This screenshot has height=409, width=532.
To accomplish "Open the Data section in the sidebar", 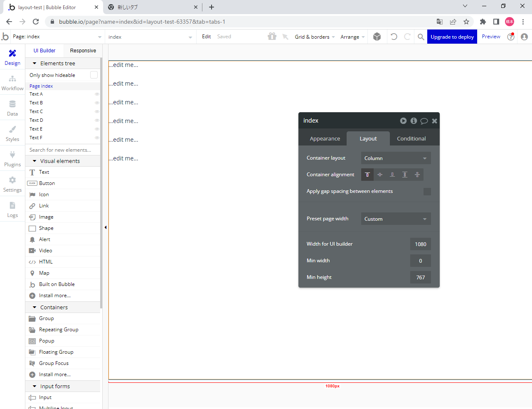I will [x=12, y=108].
